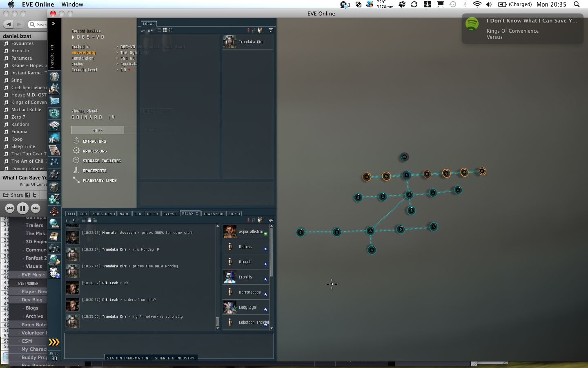Expand the current location D85-VD arrow

pyautogui.click(x=73, y=37)
